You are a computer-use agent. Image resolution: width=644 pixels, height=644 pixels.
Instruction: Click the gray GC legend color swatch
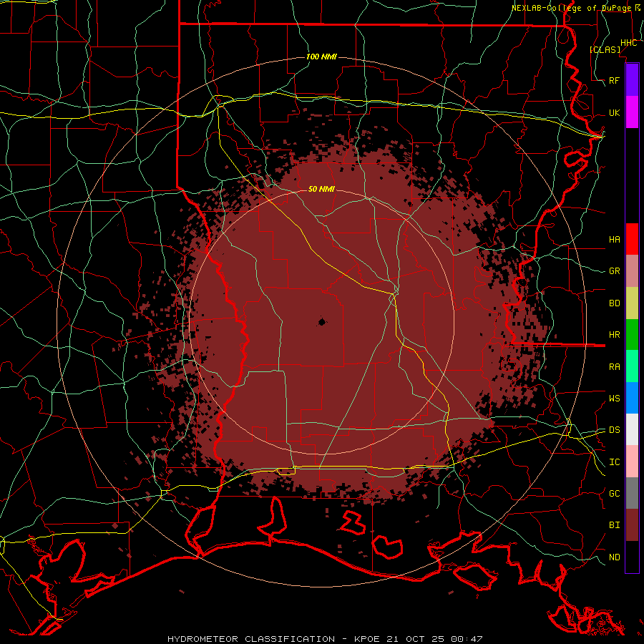pyautogui.click(x=632, y=493)
